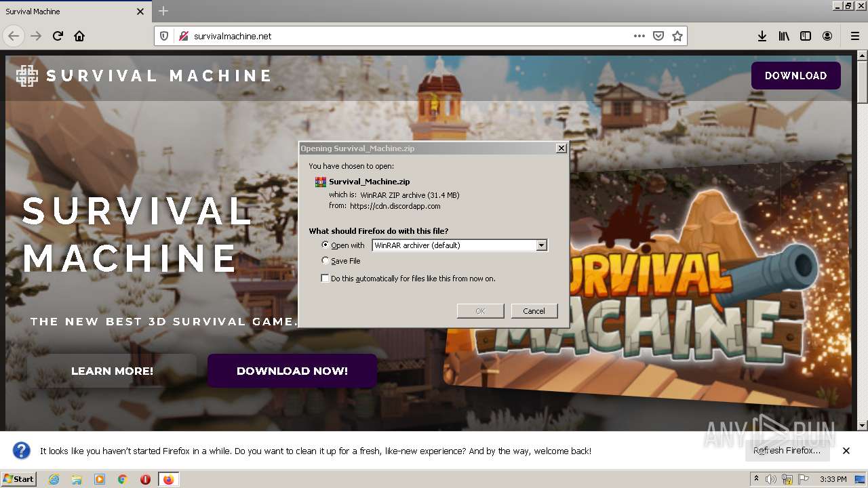
Task: Open volume control in system tray
Action: point(771,479)
